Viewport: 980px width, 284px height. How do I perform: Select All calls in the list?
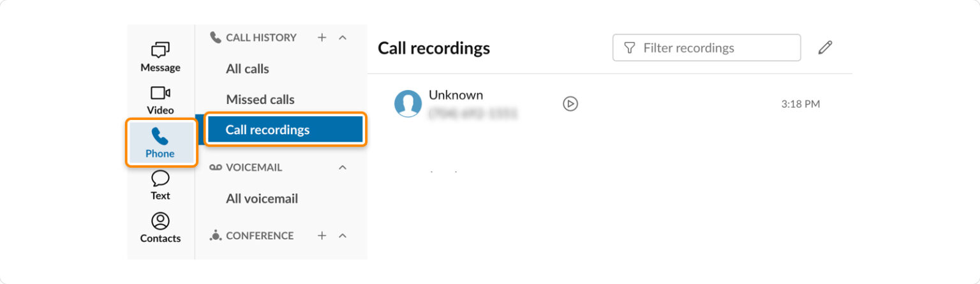point(248,69)
